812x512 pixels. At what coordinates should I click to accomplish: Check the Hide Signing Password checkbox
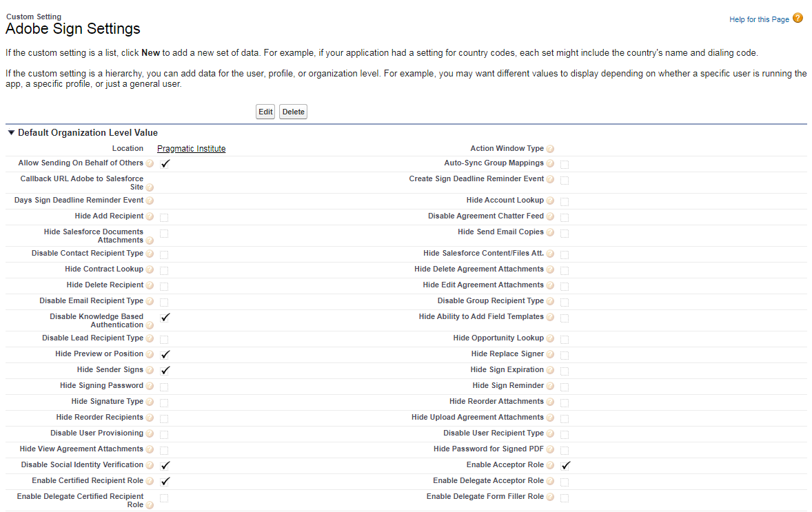click(x=164, y=387)
